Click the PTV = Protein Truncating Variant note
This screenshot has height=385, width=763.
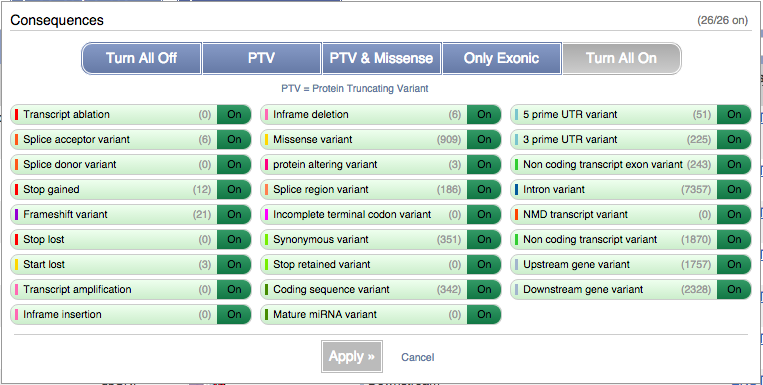pos(355,89)
